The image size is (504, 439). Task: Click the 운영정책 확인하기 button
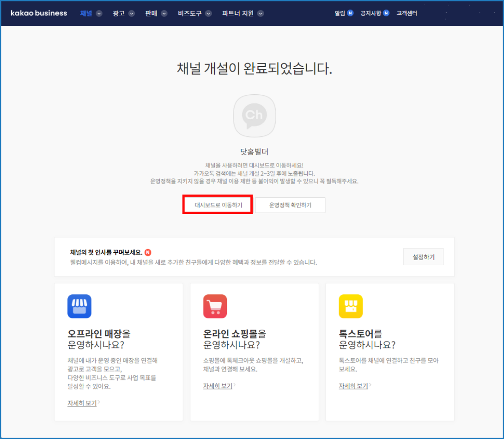tap(290, 205)
